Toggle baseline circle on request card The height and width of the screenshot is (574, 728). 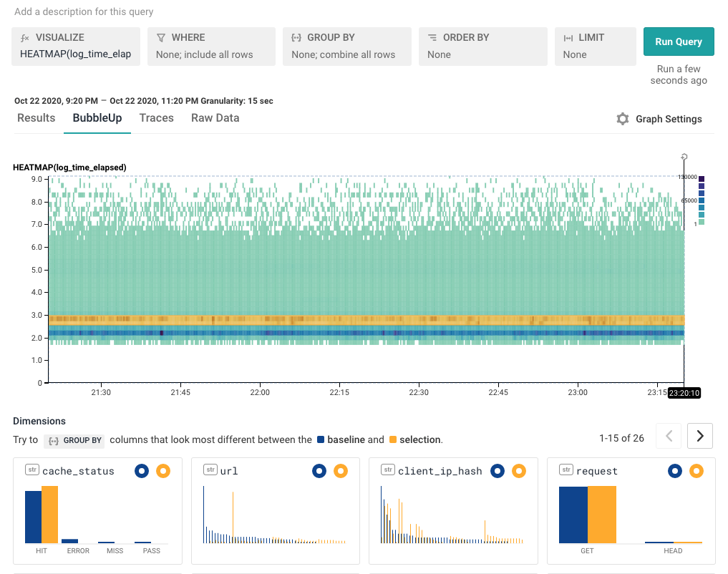[x=675, y=471]
